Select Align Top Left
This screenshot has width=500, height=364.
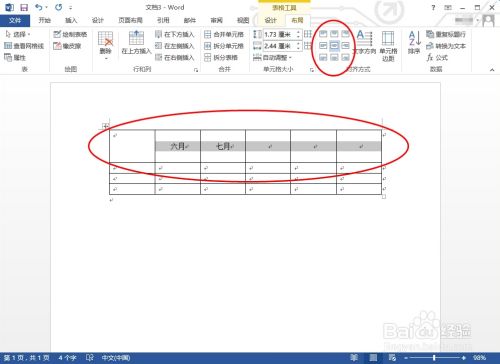[x=323, y=34]
